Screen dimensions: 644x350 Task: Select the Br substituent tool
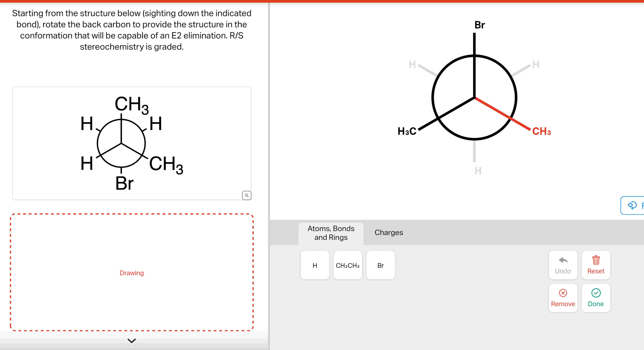point(380,265)
